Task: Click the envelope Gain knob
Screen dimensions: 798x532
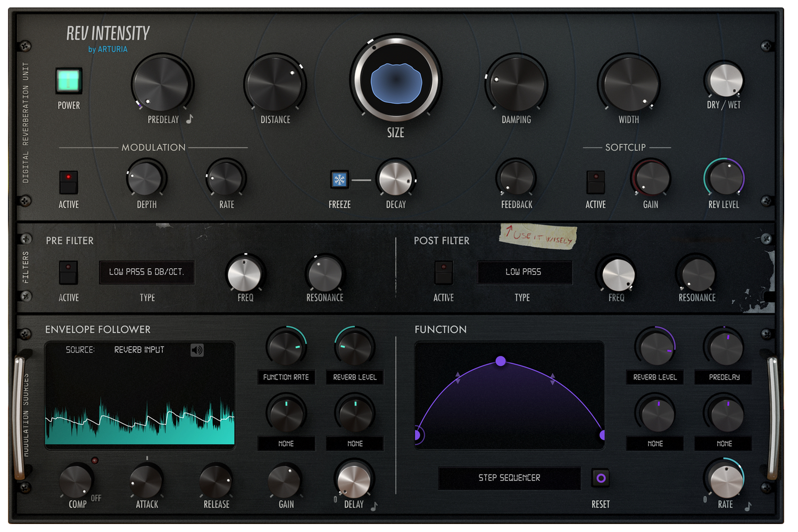Action: [285, 481]
